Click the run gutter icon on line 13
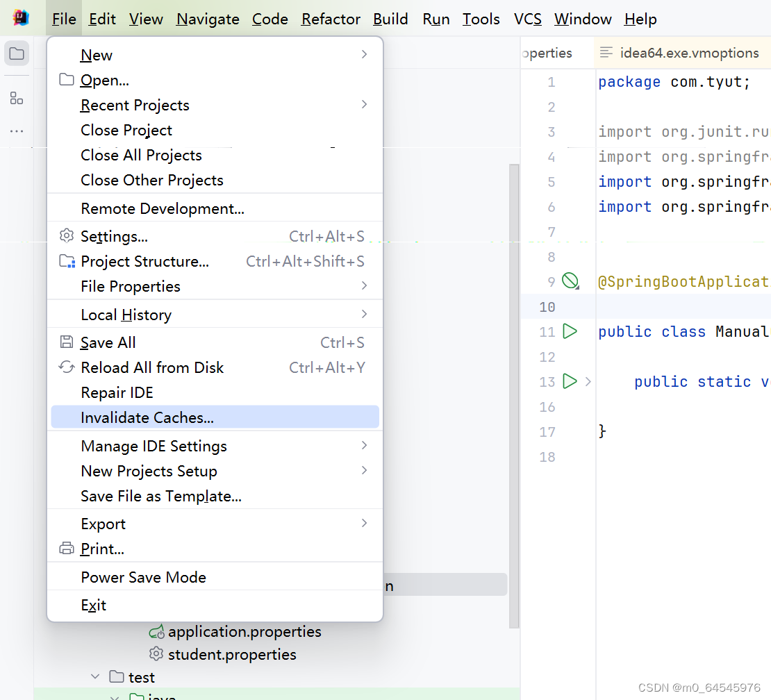 pyautogui.click(x=570, y=381)
